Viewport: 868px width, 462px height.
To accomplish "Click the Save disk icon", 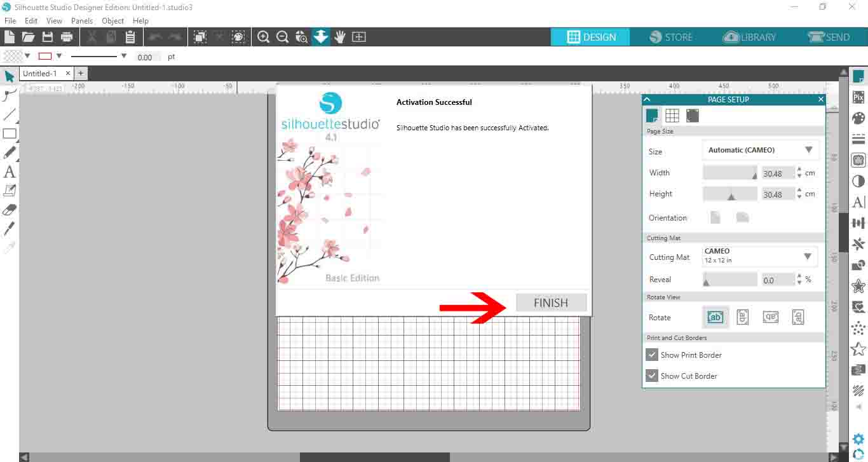I will tap(48, 37).
